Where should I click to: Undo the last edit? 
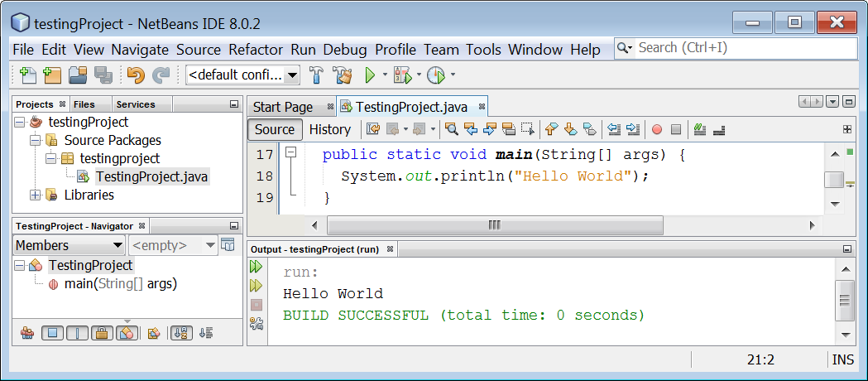coord(136,75)
